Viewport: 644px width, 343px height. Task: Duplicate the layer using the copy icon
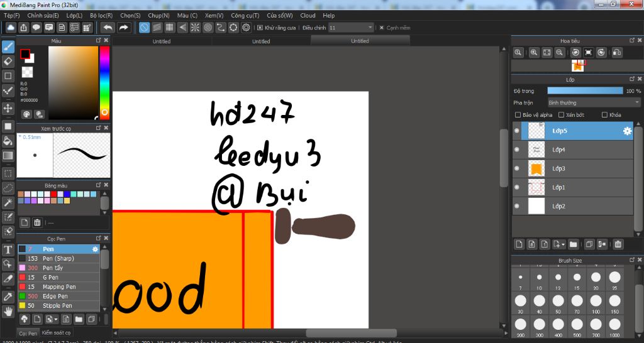click(x=589, y=244)
